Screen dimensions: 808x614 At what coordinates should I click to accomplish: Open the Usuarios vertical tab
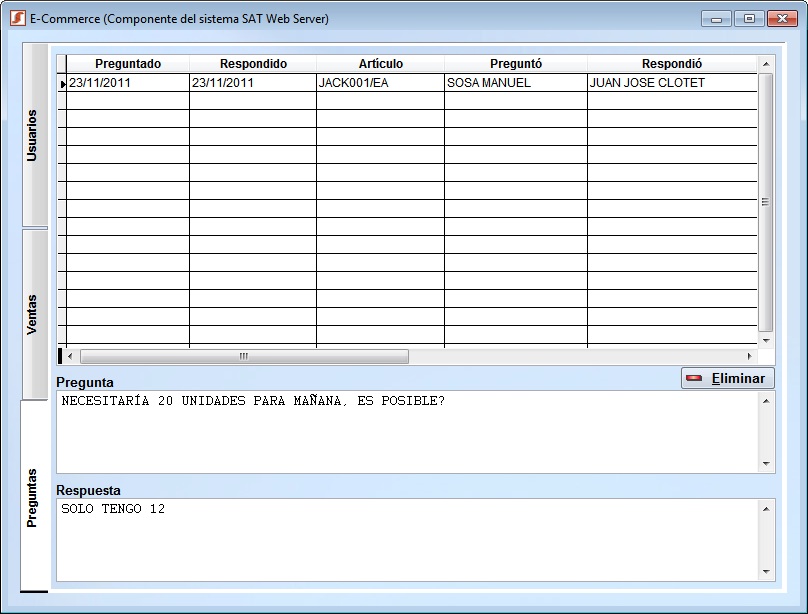click(x=33, y=135)
